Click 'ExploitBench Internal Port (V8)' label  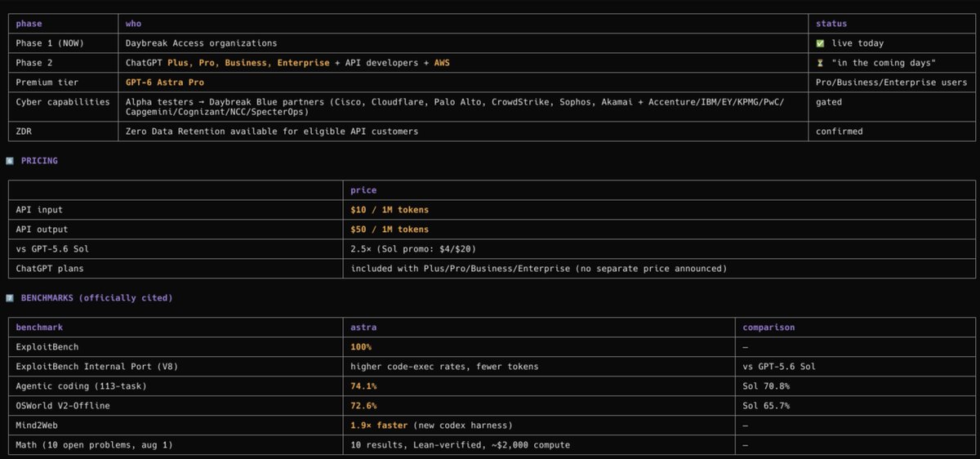[x=96, y=367]
